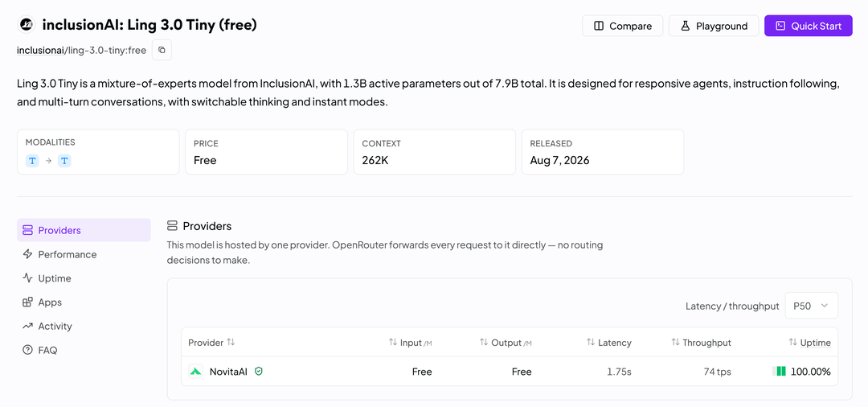
Task: Open the Performance sidebar section
Action: (x=84, y=254)
